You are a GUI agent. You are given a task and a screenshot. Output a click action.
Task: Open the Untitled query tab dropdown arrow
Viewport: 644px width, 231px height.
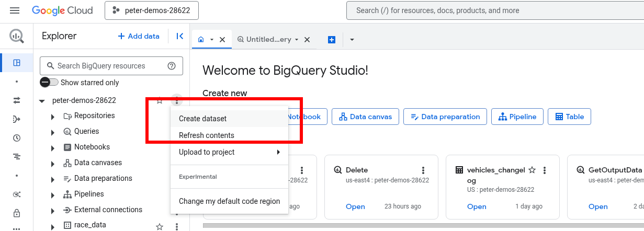(x=297, y=40)
